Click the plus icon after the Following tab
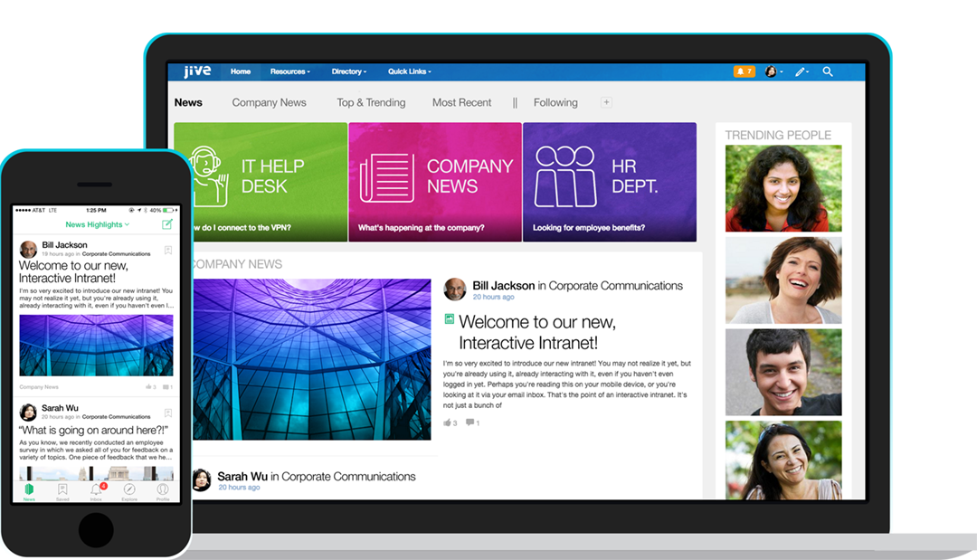This screenshot has width=977, height=560. (606, 103)
